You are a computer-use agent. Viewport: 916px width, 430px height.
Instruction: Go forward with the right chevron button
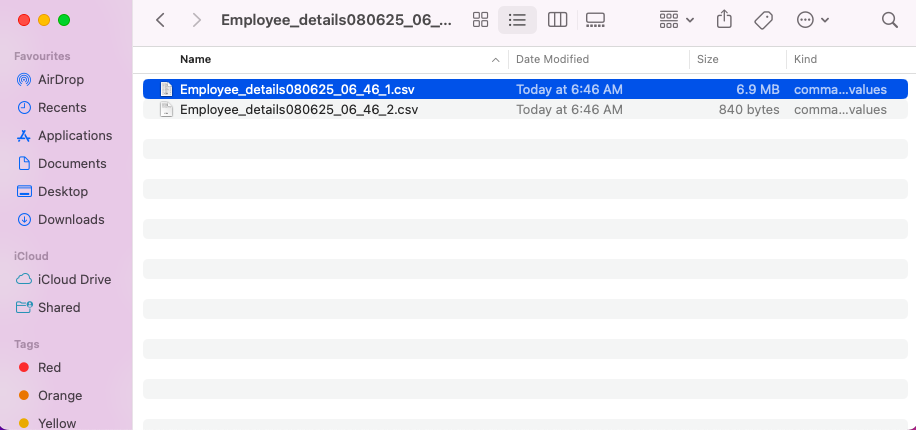197,20
